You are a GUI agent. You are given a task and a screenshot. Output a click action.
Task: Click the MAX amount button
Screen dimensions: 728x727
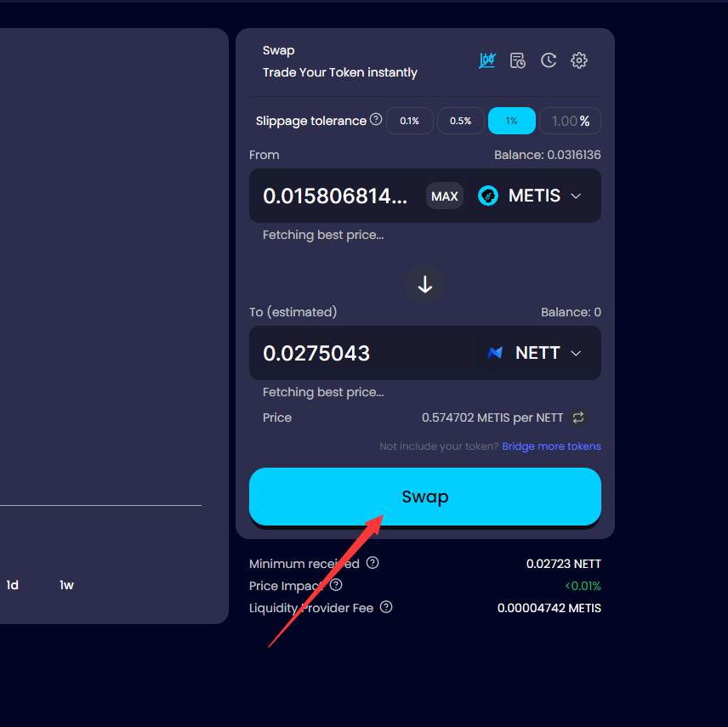444,196
